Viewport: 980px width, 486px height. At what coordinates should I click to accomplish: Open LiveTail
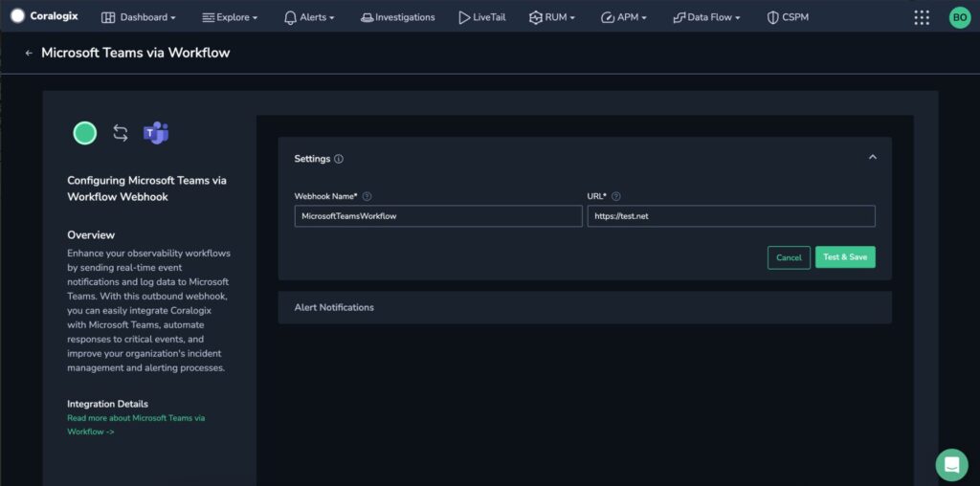tap(482, 17)
